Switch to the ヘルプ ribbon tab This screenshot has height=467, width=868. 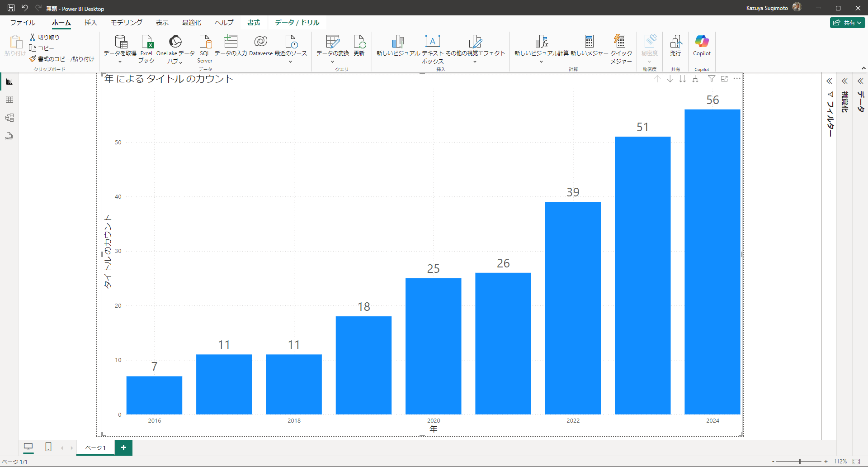click(224, 23)
